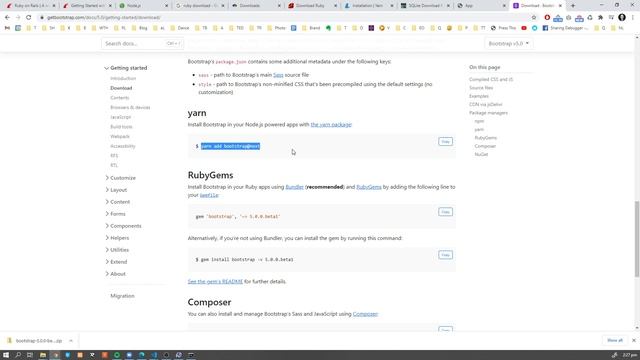Expand the Layout sidebar section
The image size is (640, 360).
pos(116,190)
